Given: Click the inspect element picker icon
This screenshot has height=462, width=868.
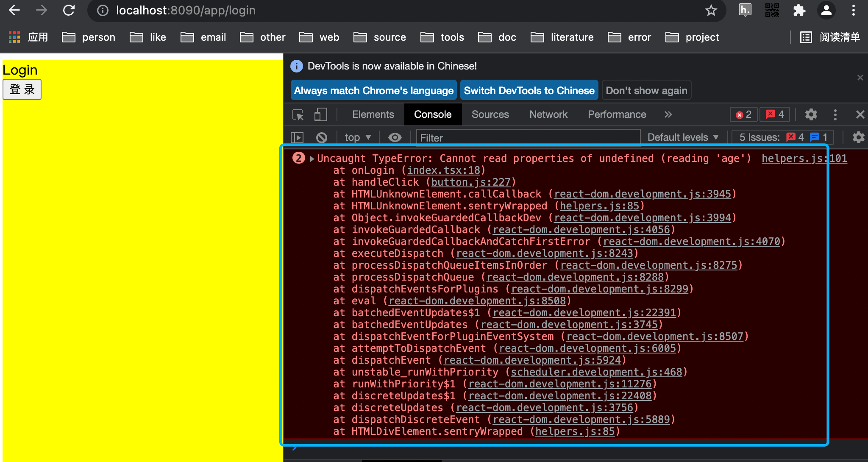Looking at the screenshot, I should pos(298,115).
